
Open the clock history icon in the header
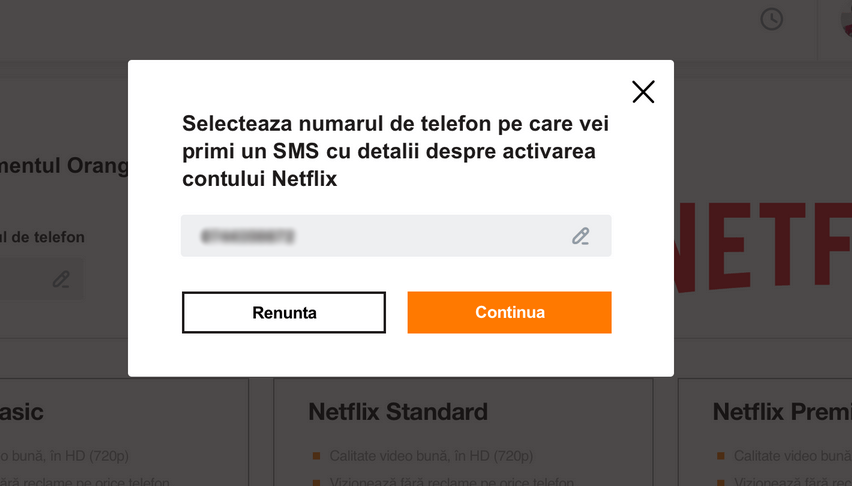click(771, 20)
